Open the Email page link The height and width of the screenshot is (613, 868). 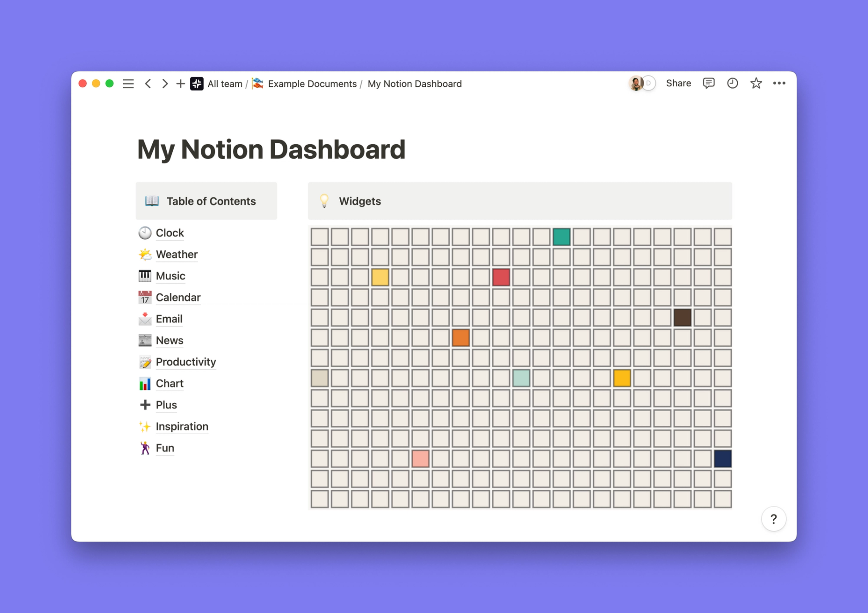point(169,319)
